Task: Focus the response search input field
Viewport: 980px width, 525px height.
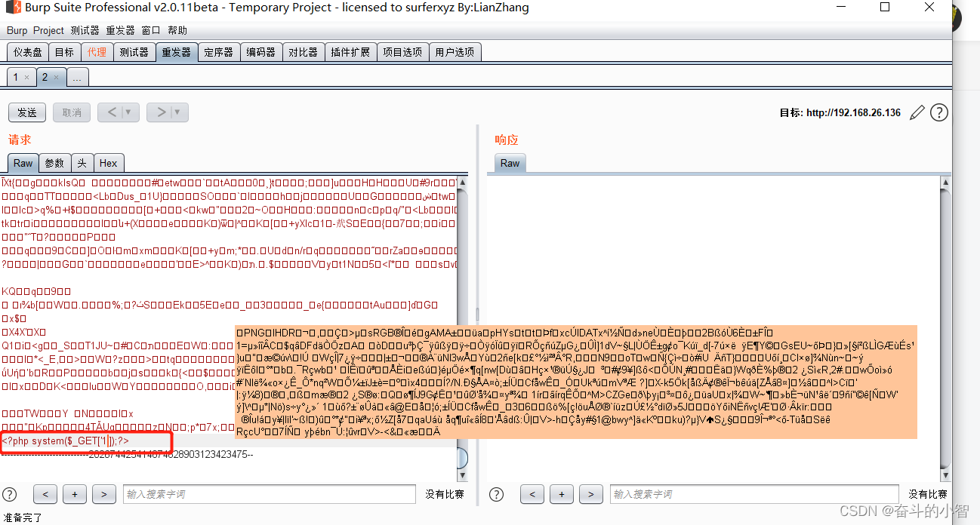Action: pyautogui.click(x=753, y=494)
